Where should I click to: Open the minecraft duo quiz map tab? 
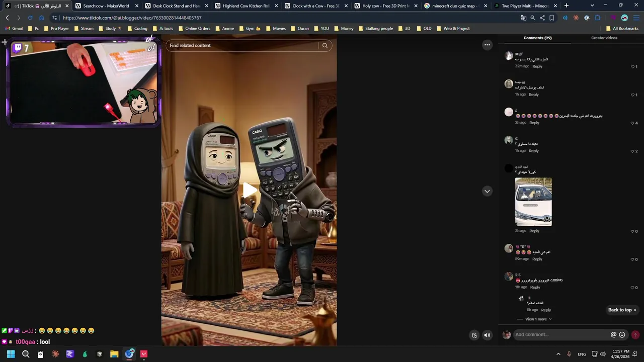(455, 6)
